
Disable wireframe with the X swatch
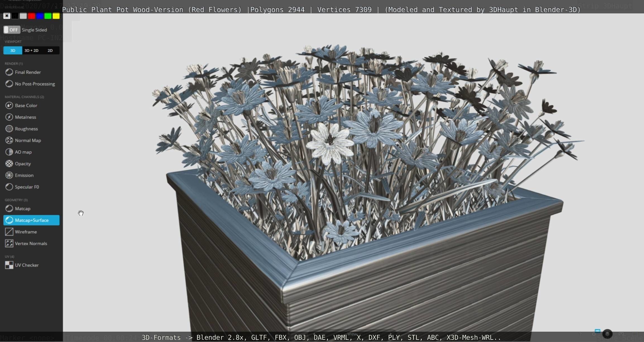click(x=7, y=16)
